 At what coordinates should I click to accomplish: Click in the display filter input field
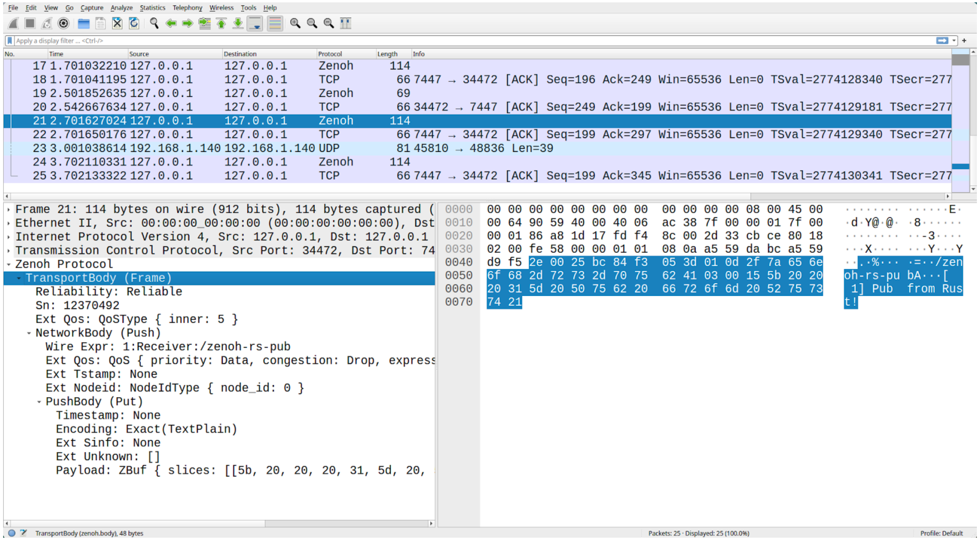tap(468, 41)
